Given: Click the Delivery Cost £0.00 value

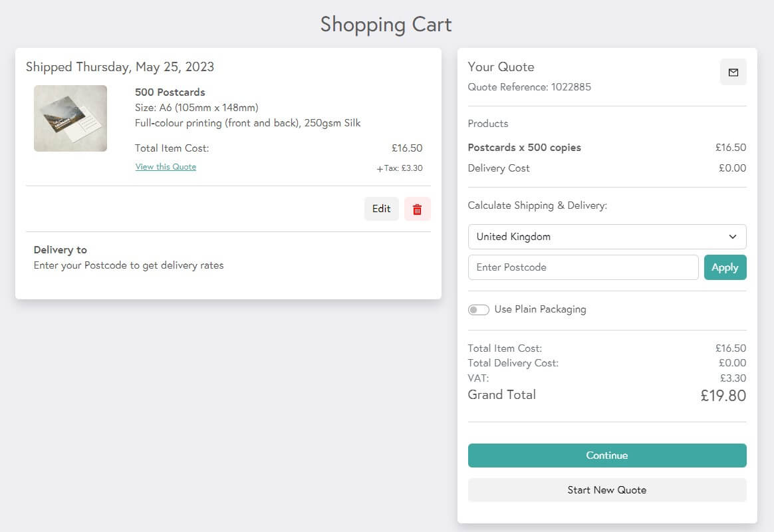Looking at the screenshot, I should pyautogui.click(x=732, y=168).
